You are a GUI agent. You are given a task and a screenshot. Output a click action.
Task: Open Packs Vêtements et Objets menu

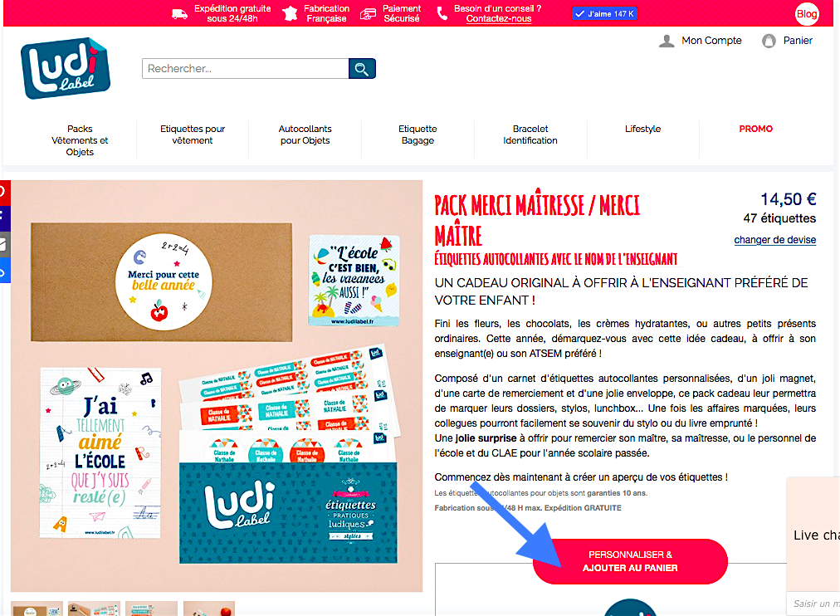tap(80, 140)
